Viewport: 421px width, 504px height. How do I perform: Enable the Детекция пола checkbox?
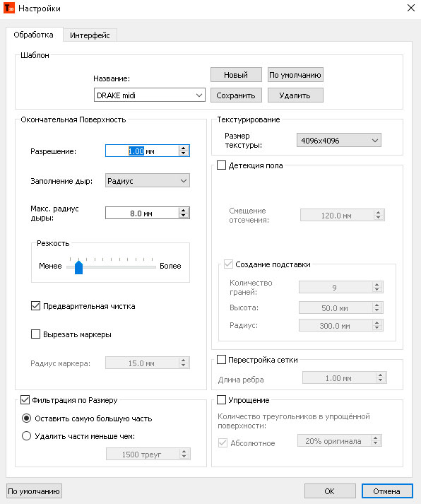221,165
